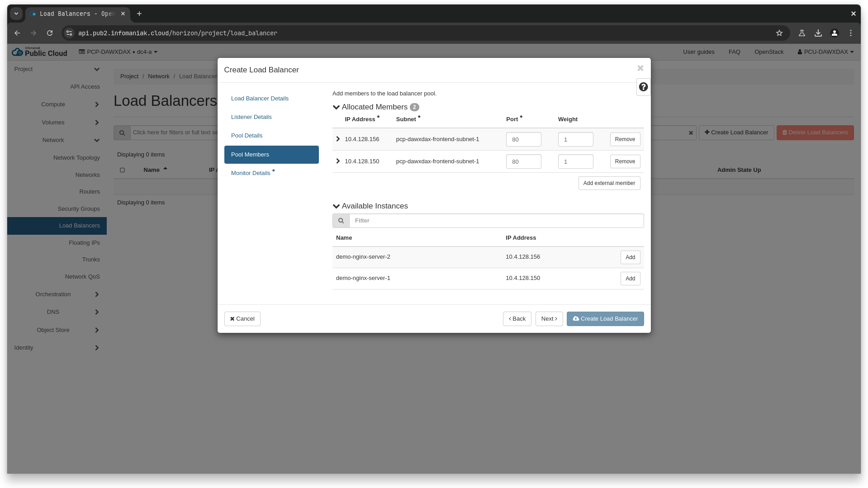Select the Pool Members step

[x=271, y=155]
